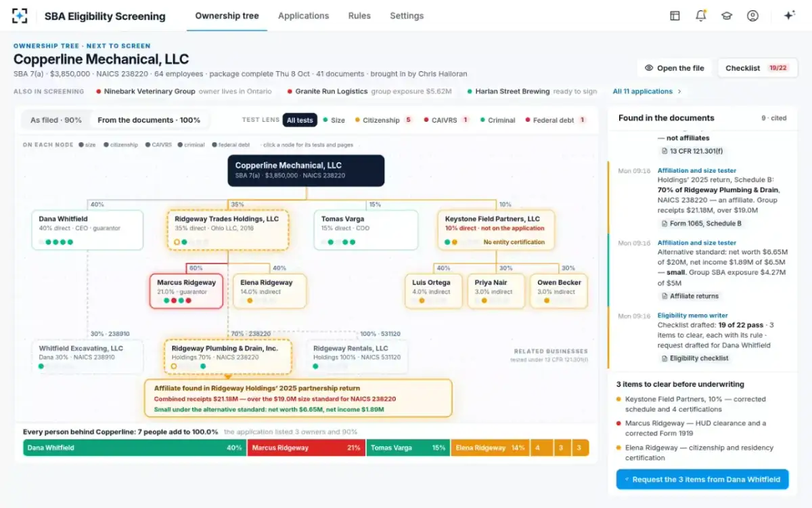812x508 pixels.
Task: Filter by the Criminal test lens
Action: [497, 120]
